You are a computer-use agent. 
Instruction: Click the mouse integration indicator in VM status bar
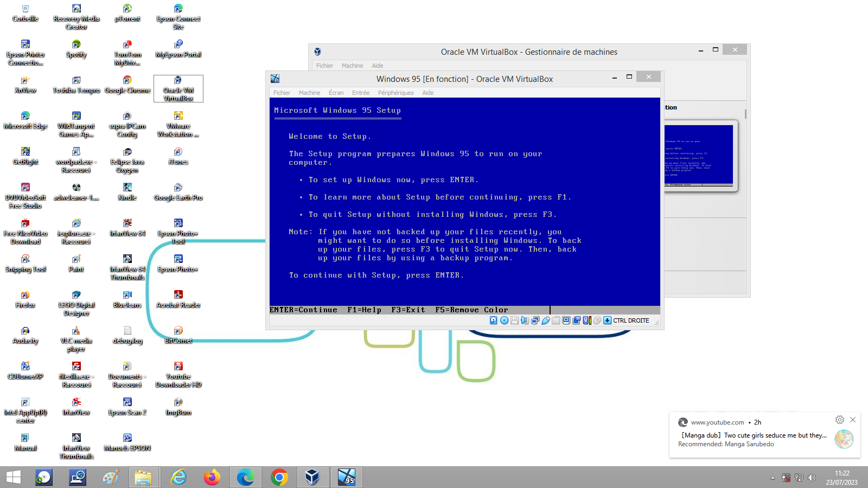(597, 320)
